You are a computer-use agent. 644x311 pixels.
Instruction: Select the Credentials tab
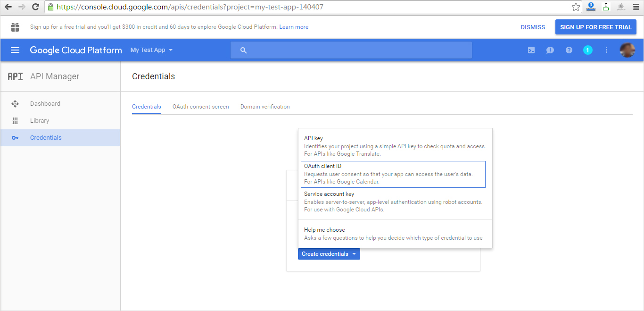147,107
